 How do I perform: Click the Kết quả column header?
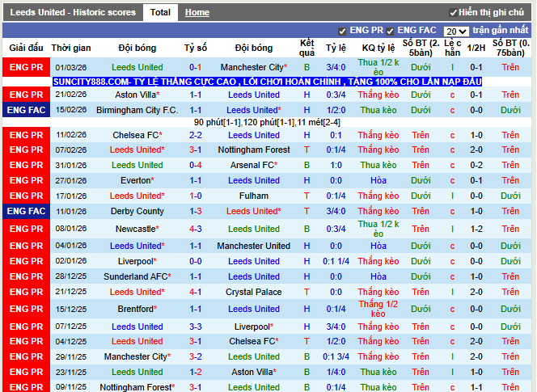pos(307,48)
